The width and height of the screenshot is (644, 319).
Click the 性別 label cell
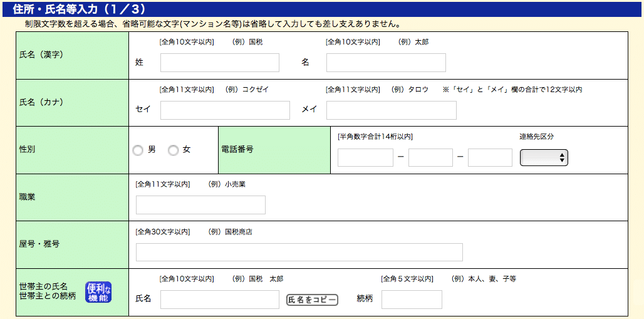click(x=72, y=150)
